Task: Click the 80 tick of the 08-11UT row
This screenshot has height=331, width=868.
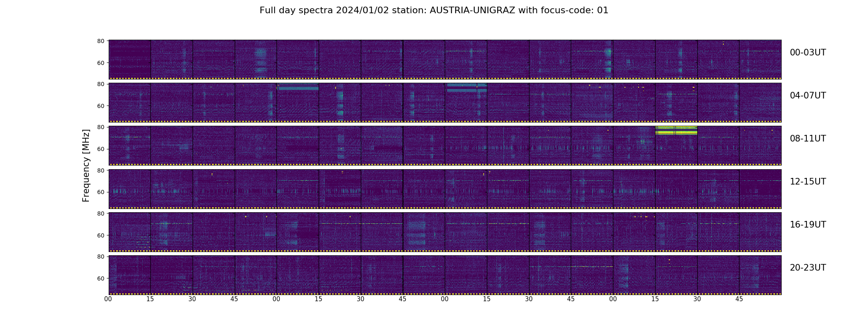Action: point(100,127)
